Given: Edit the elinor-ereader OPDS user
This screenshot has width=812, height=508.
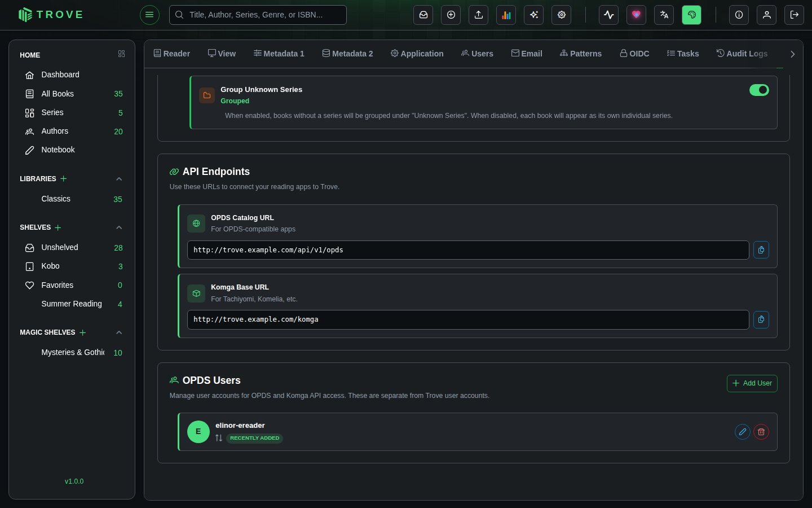Looking at the screenshot, I should coord(743,432).
